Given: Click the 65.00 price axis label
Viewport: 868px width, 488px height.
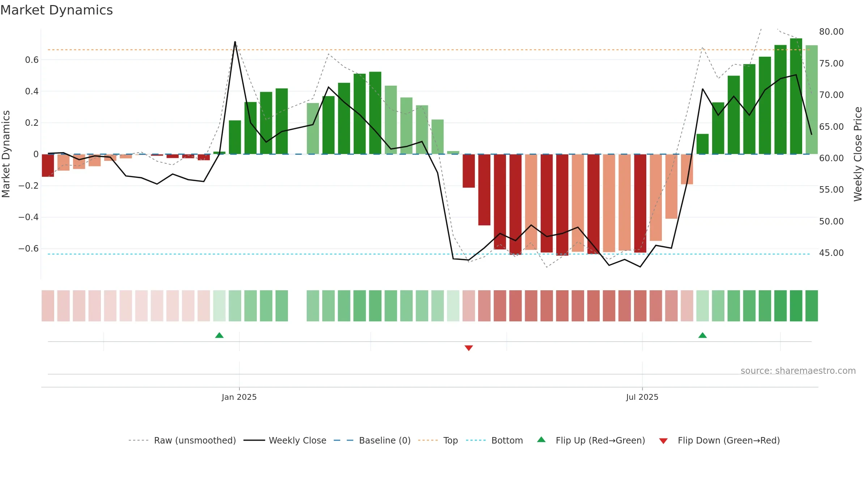Looking at the screenshot, I should pos(831,127).
